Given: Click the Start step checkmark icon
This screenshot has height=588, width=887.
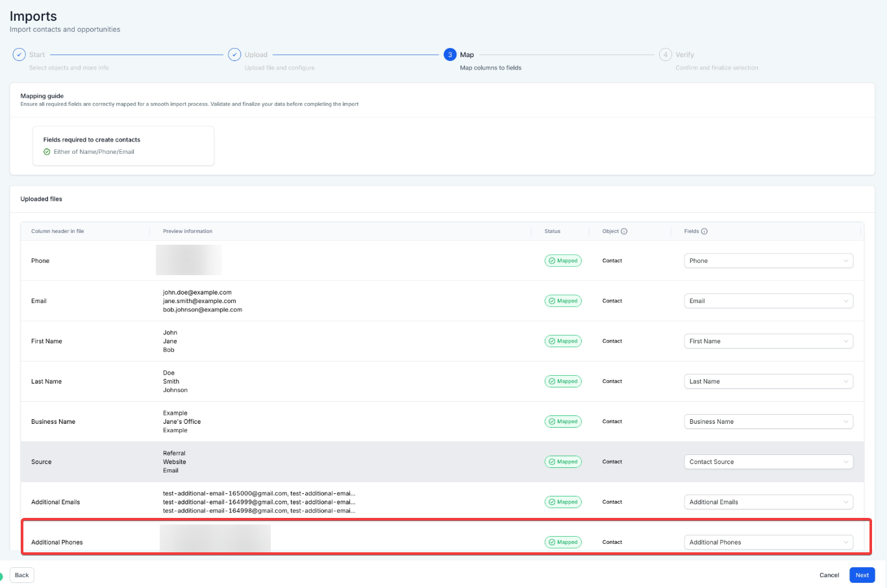Looking at the screenshot, I should 19,55.
